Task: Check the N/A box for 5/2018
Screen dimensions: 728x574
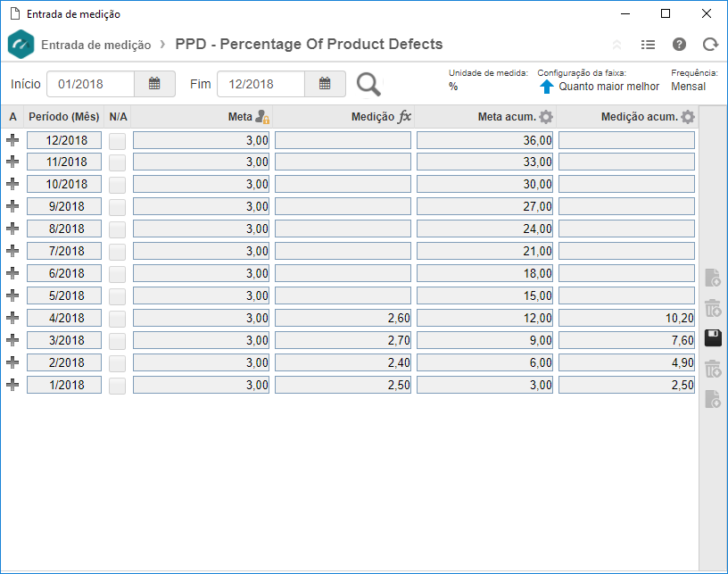Action: pos(118,296)
